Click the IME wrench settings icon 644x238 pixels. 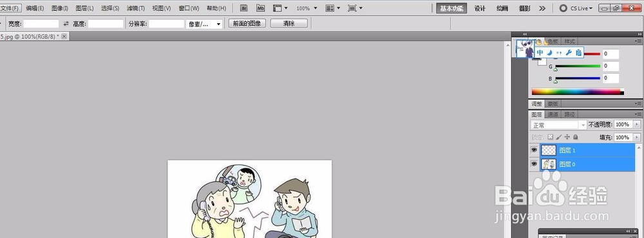pos(569,53)
